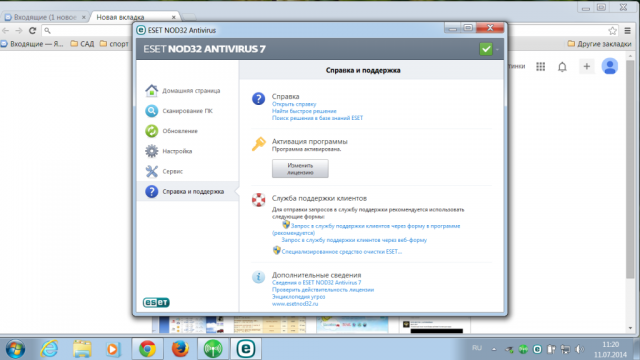Open the Сканирование ПК section

pos(187,111)
